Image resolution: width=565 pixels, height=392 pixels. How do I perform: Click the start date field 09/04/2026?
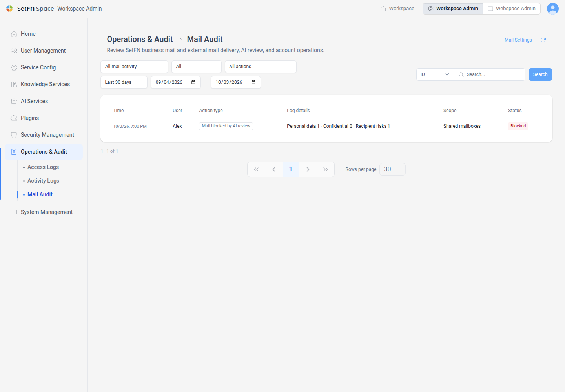coord(176,82)
